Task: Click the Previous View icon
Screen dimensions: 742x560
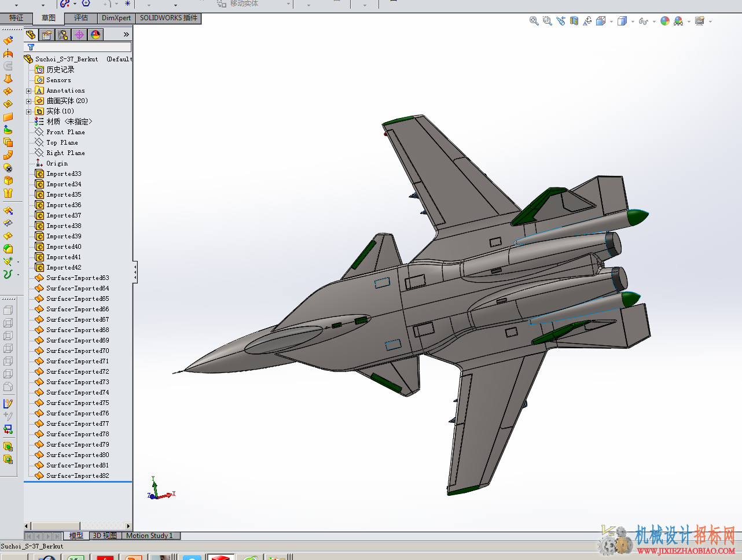Action: point(560,21)
